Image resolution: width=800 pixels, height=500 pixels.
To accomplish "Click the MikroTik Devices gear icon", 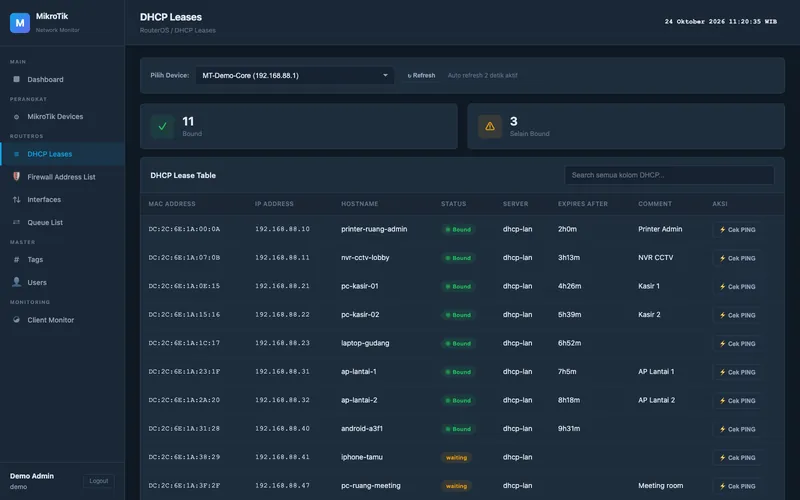I will click(16, 116).
